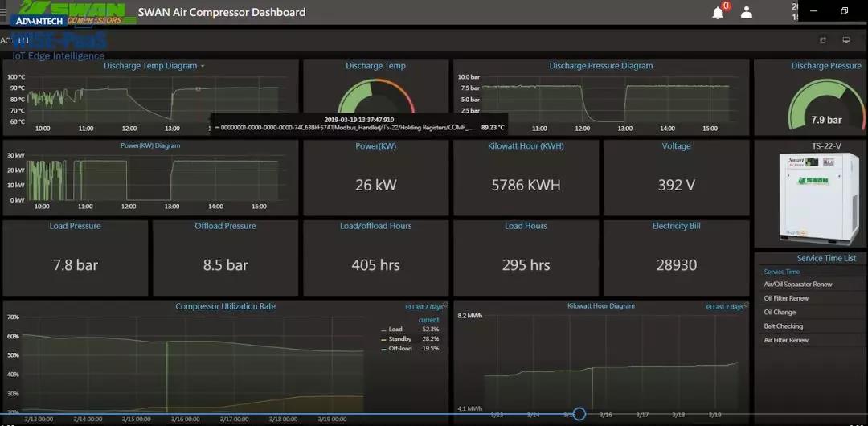Toggle the Load series in legend
The image size is (868, 426).
[395, 330]
